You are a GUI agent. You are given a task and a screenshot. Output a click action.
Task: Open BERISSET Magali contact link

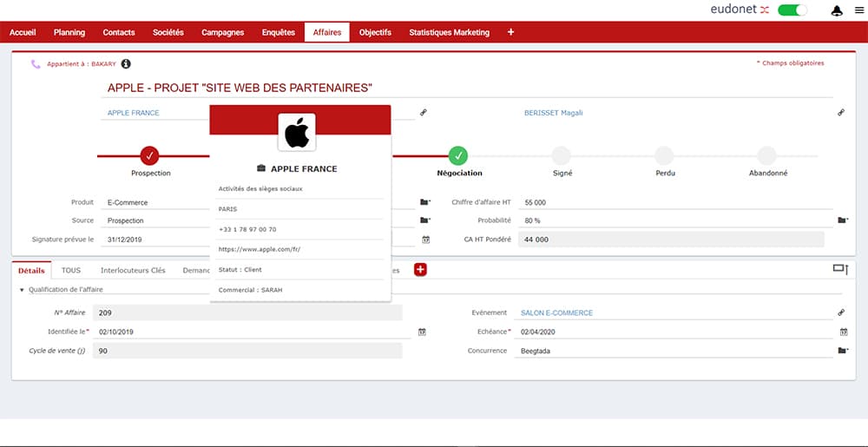pos(553,113)
